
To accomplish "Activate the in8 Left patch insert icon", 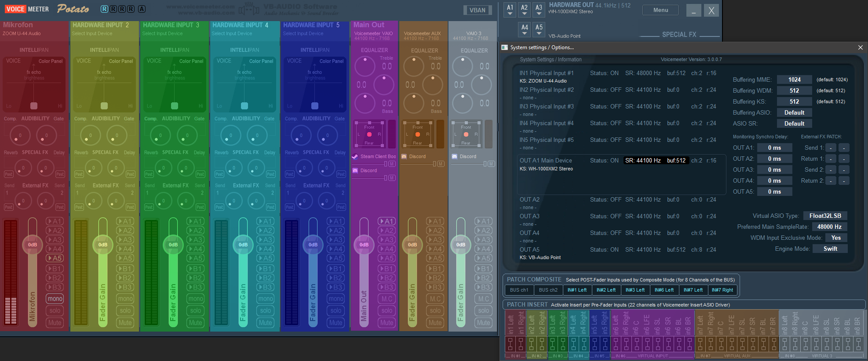I will point(784,344).
